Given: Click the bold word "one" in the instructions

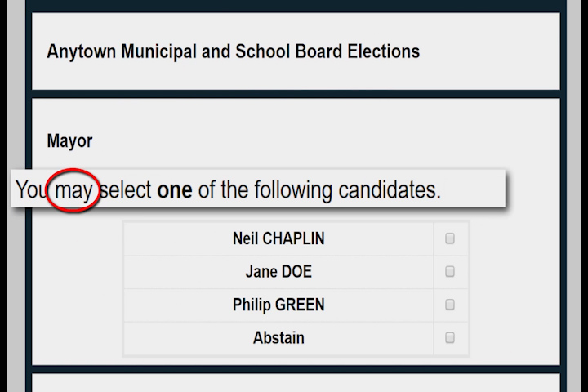Looking at the screenshot, I should pos(174,191).
